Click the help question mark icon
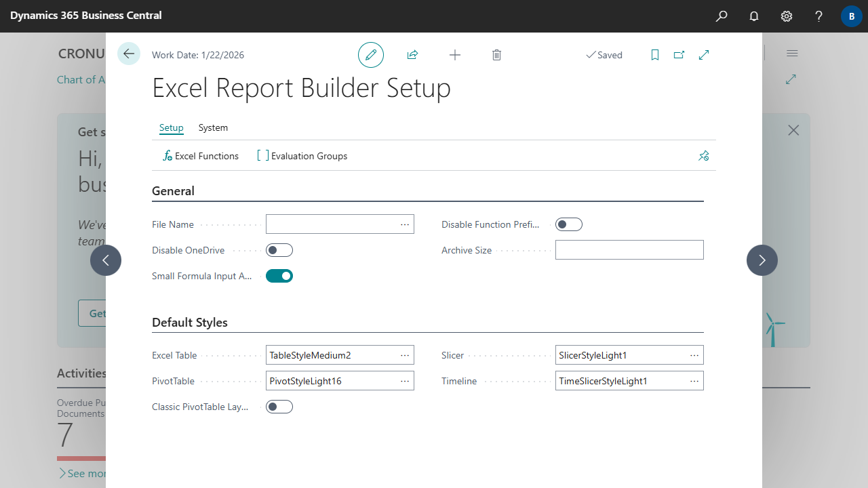This screenshot has width=868, height=488. click(x=819, y=16)
